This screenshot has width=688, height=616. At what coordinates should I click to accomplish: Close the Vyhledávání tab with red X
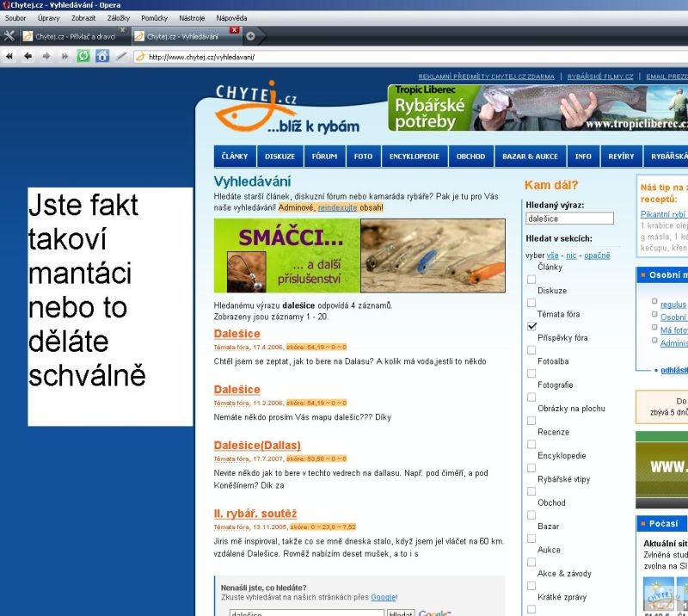click(x=234, y=30)
